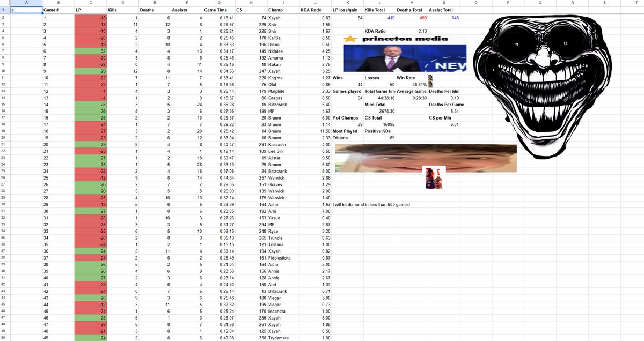Click the '2678.30' minutes value
Viewport: 644px width, 341px height.
(x=379, y=111)
